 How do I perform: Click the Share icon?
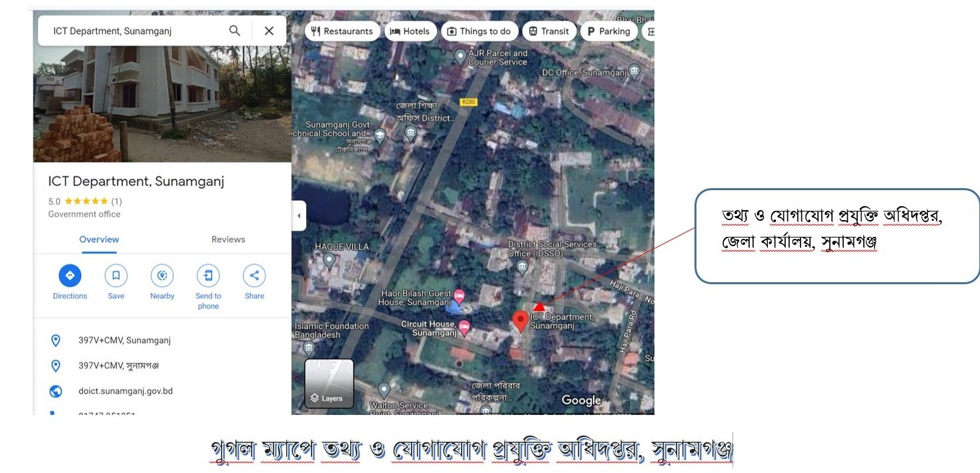[254, 276]
